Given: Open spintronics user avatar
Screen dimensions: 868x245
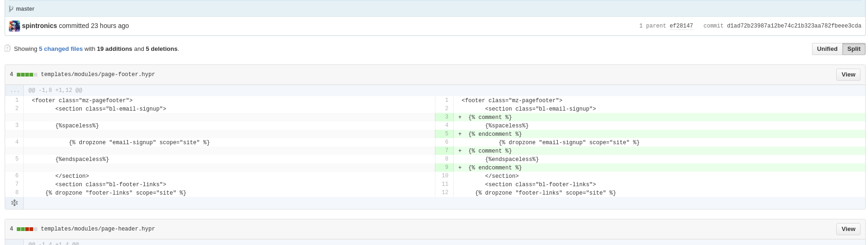Looking at the screenshot, I should pos(14,26).
